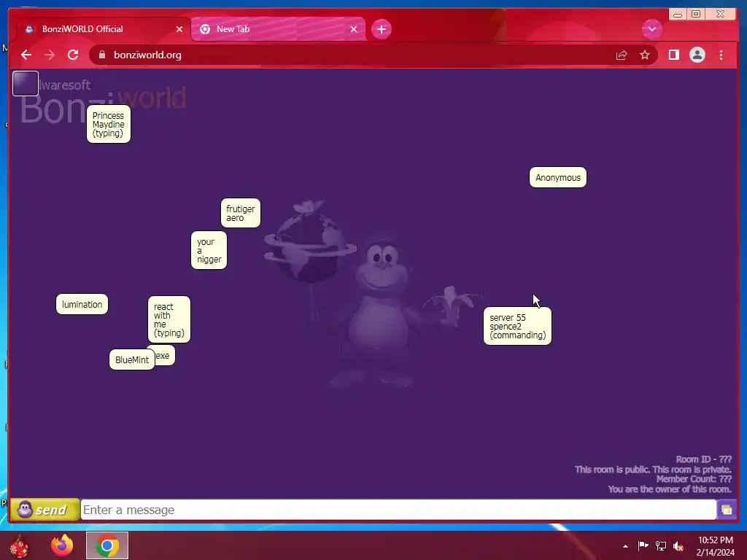Click the frutiger aero name tag
The height and width of the screenshot is (560, 747).
coord(241,213)
